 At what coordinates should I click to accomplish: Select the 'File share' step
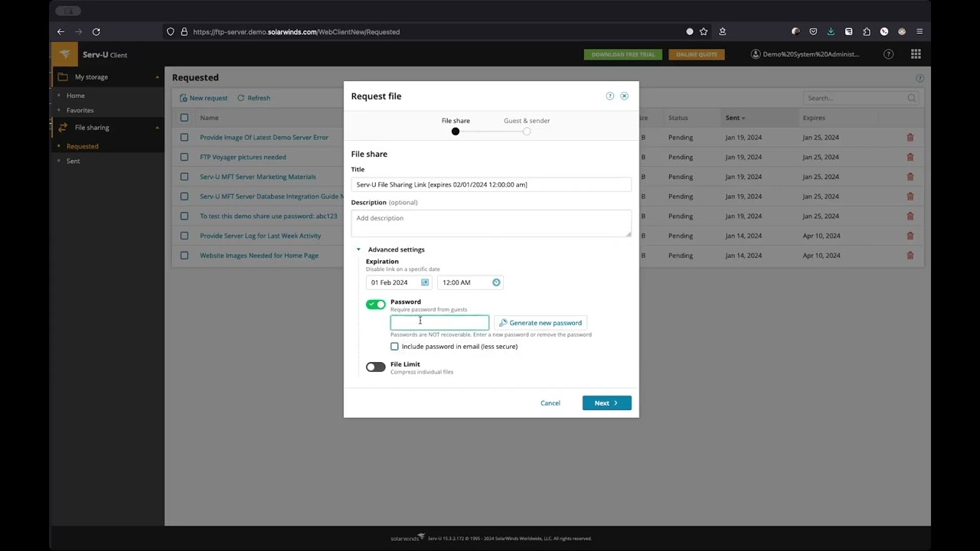pos(456,126)
